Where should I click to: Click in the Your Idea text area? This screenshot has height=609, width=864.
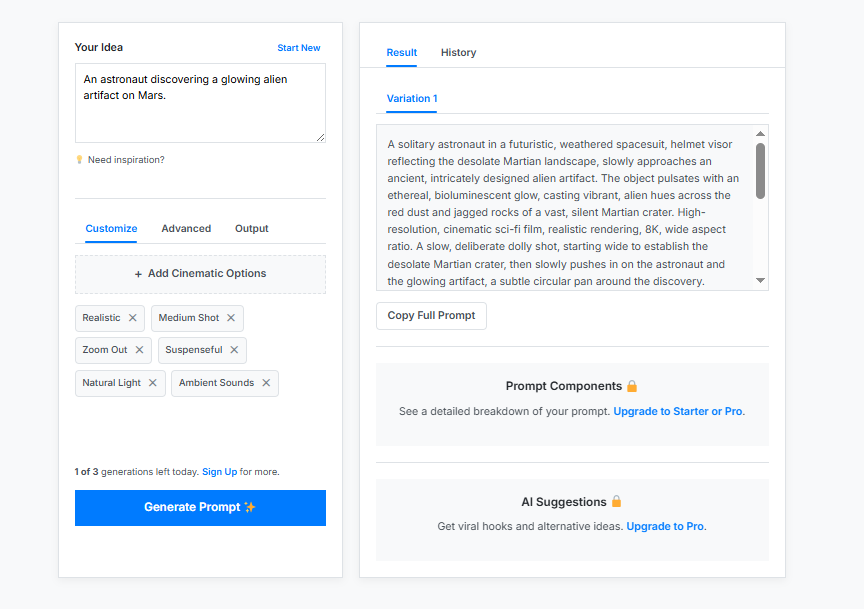[x=201, y=103]
